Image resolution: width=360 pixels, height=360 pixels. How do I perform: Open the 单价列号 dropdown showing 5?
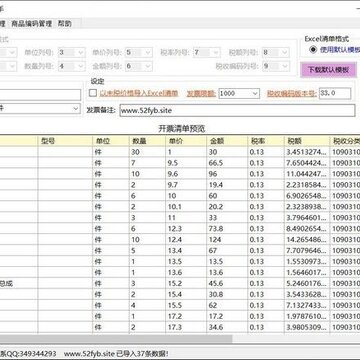pyautogui.click(x=139, y=52)
